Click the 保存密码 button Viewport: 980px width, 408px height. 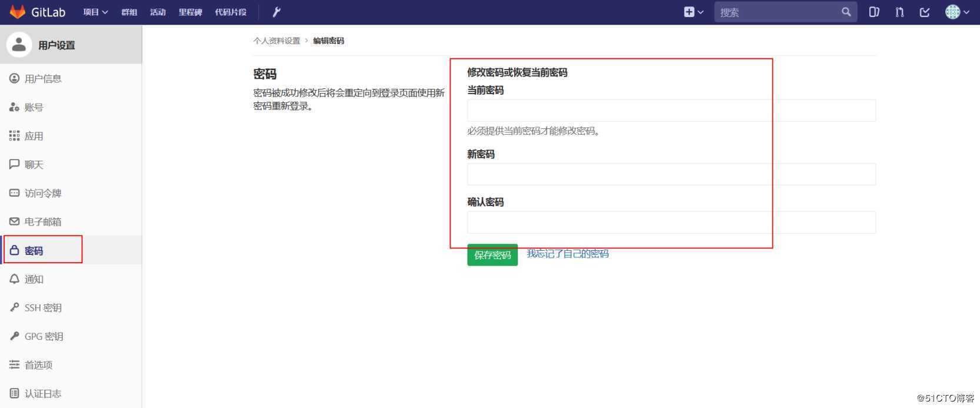coord(492,255)
